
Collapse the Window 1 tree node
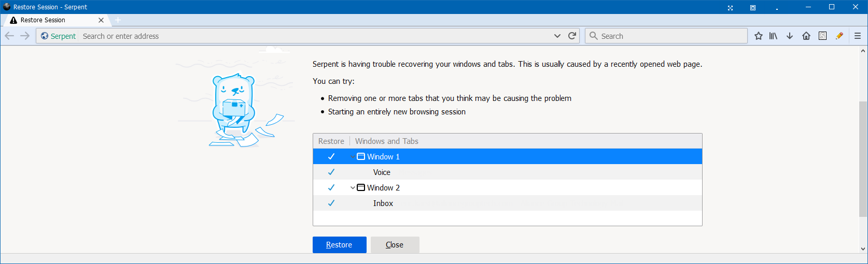click(353, 156)
